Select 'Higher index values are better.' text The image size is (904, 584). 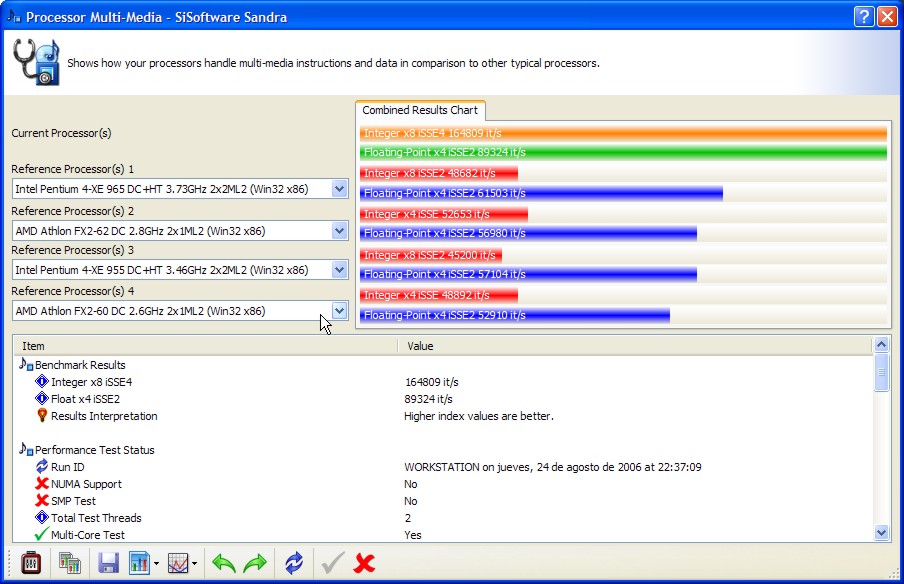point(479,416)
